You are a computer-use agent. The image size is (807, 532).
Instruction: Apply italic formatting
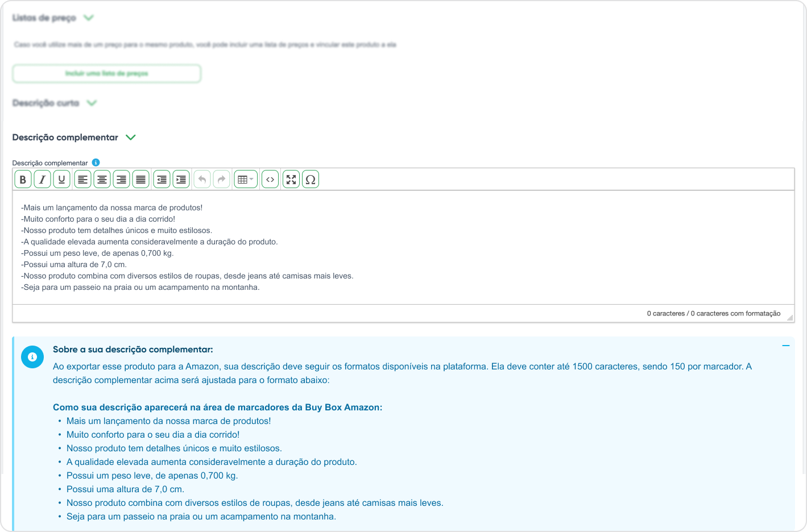point(42,180)
